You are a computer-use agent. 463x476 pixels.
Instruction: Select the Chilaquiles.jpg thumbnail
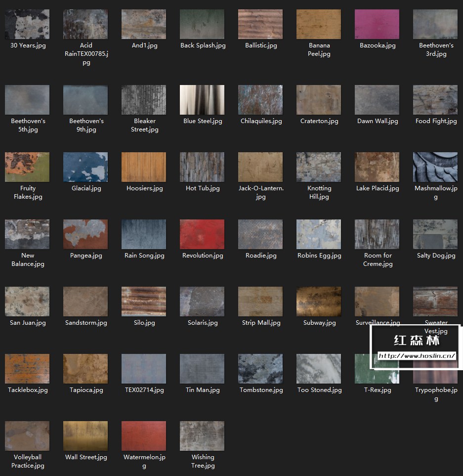tap(260, 99)
